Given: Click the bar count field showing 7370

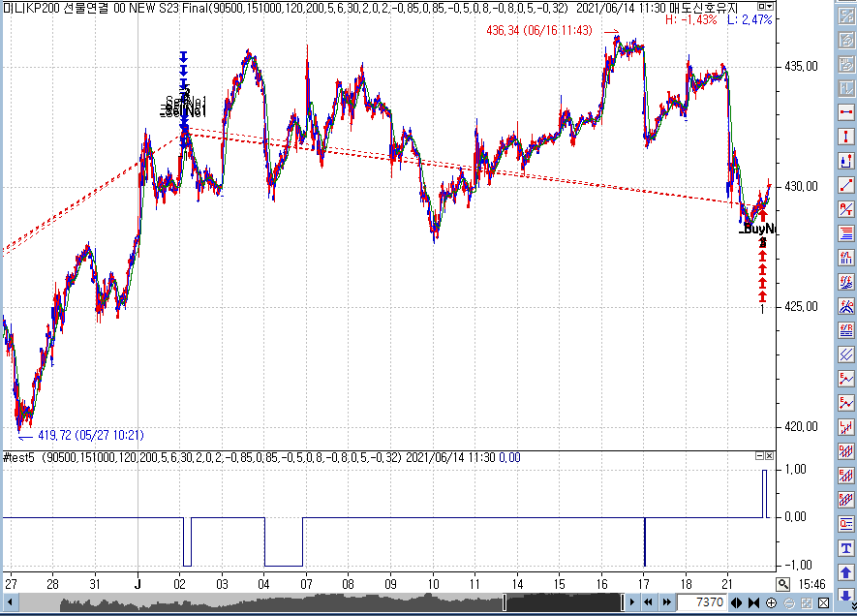Looking at the screenshot, I should [x=701, y=603].
